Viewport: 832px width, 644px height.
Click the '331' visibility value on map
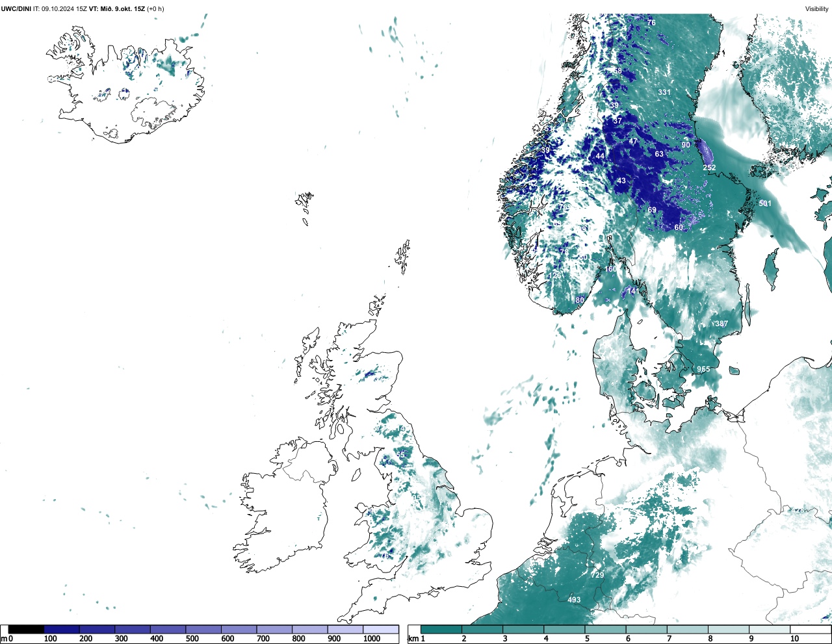coord(664,92)
